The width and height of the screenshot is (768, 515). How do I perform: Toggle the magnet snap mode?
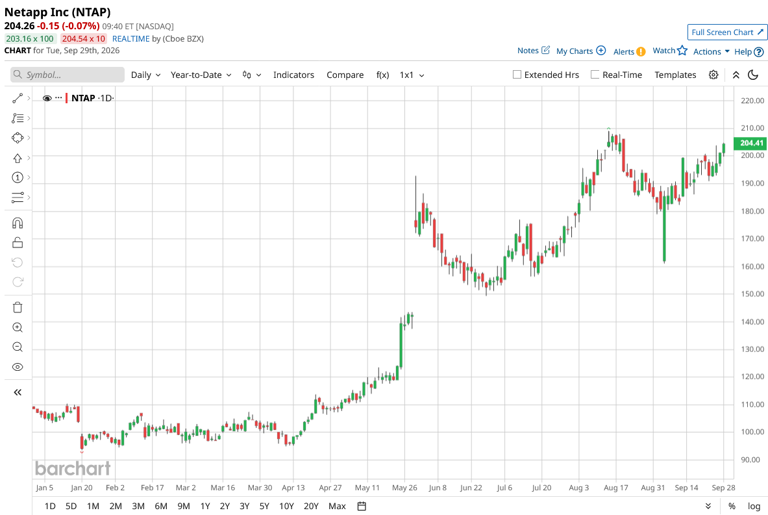point(17,223)
